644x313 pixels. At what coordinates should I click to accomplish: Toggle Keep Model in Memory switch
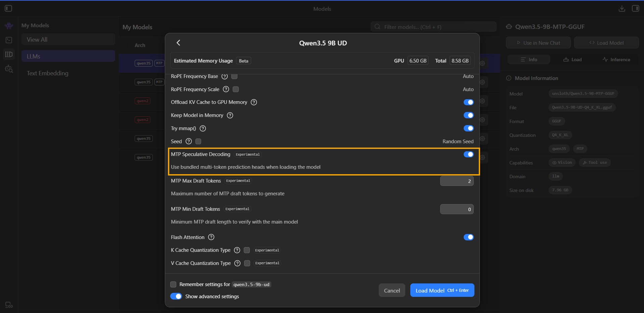click(x=468, y=115)
